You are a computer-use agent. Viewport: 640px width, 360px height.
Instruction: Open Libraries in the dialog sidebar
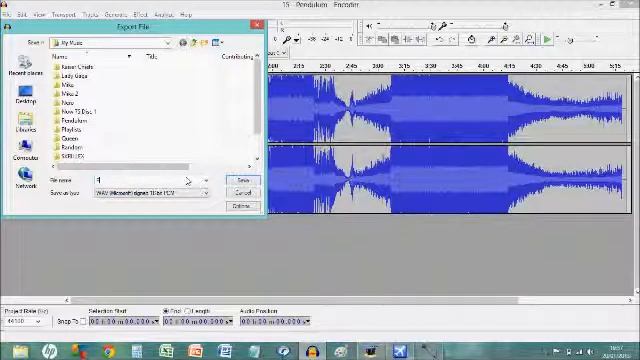point(25,122)
